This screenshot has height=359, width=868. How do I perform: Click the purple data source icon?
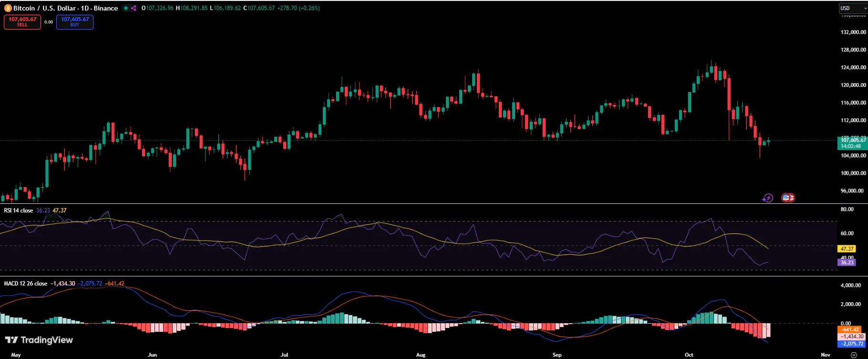[x=134, y=8]
